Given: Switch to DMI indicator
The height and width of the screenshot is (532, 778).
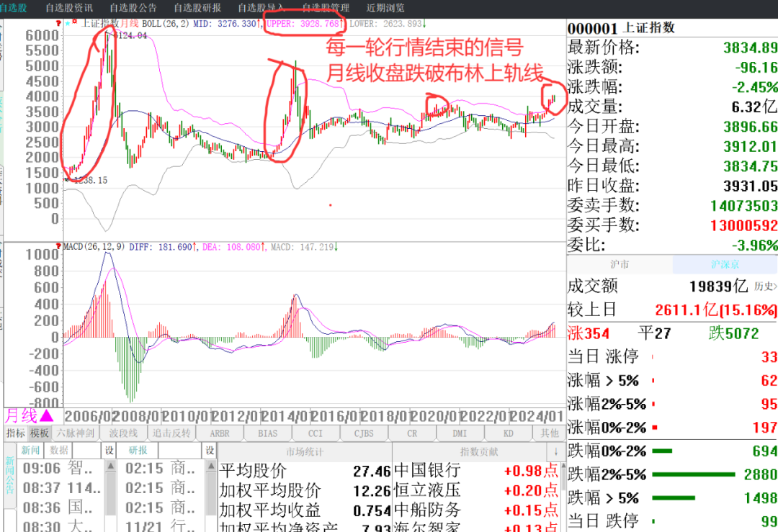Looking at the screenshot, I should click(460, 433).
